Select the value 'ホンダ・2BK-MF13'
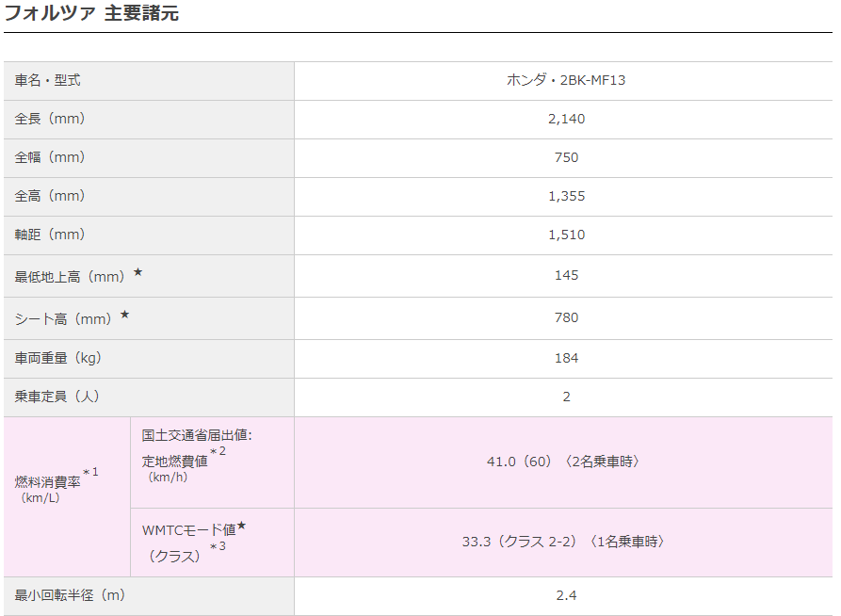Viewport: 841px width, 616px height. click(x=566, y=80)
